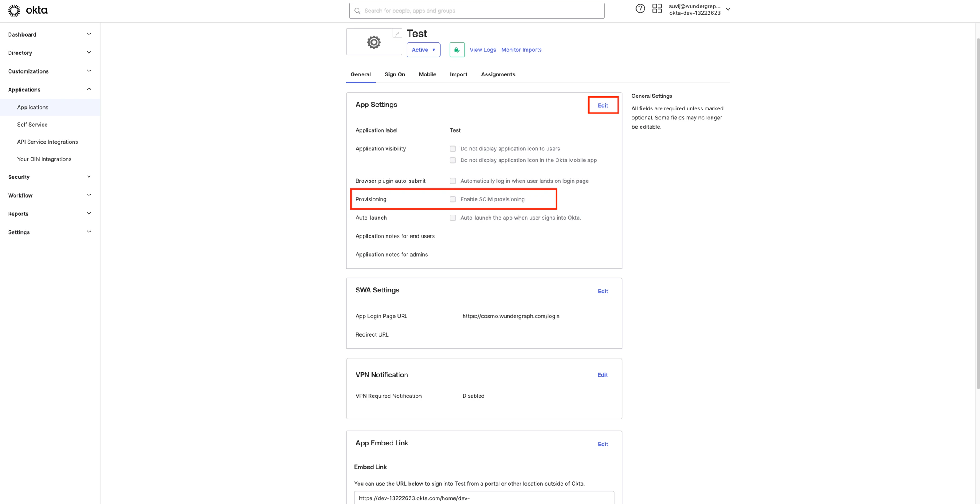Click the gear application logo thumbnail
Screen dimensions: 980x504
coord(374,42)
